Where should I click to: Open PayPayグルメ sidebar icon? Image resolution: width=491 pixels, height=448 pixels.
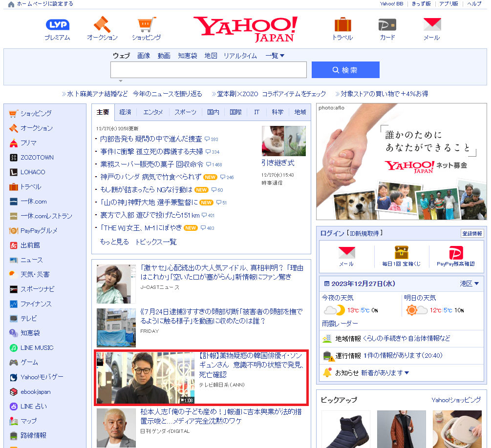[14, 230]
